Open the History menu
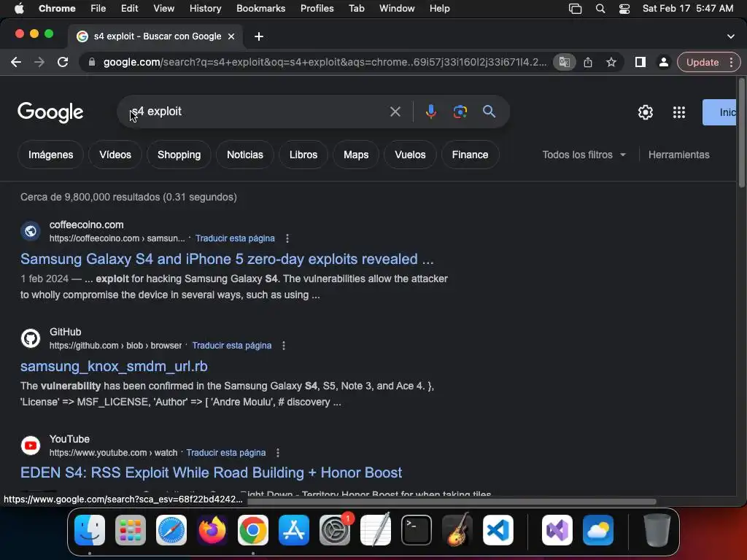This screenshot has width=747, height=560. [x=205, y=9]
